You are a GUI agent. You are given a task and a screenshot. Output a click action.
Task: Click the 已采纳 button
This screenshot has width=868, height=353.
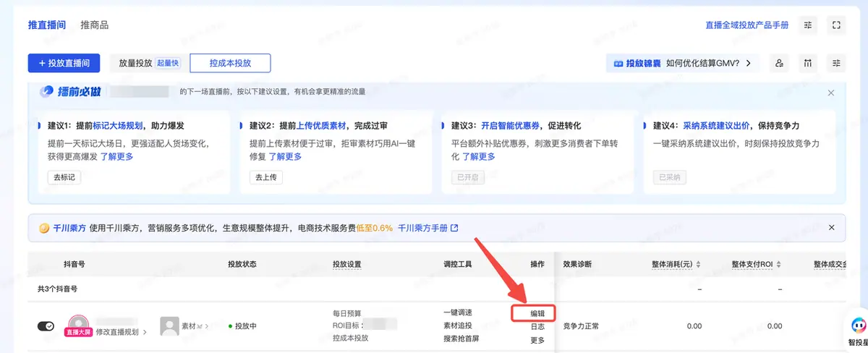click(670, 177)
